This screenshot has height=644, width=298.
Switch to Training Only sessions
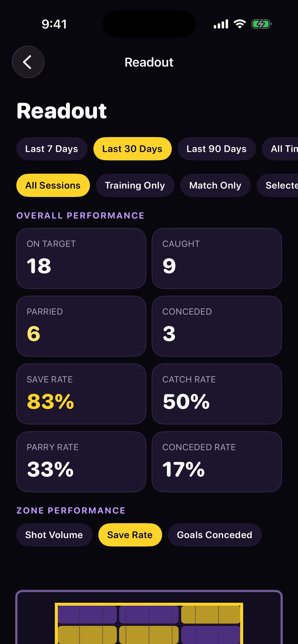[x=135, y=185]
